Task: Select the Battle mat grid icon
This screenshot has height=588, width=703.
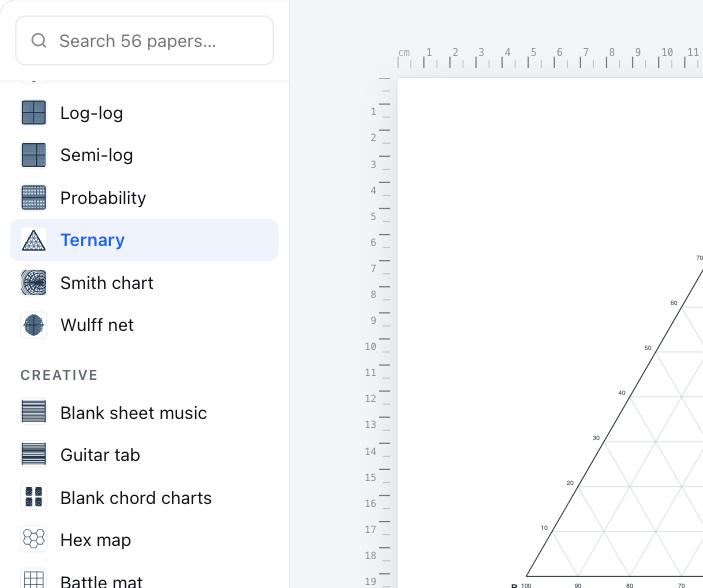Action: tap(34, 580)
